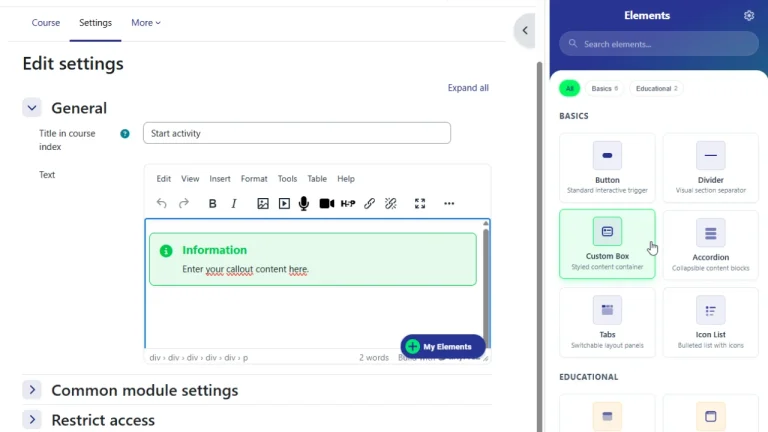This screenshot has width=768, height=432.
Task: Remove link with the unlink icon
Action: [390, 203]
